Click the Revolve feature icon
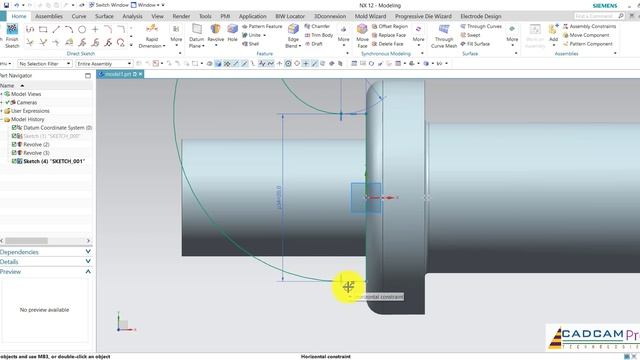 [216, 29]
